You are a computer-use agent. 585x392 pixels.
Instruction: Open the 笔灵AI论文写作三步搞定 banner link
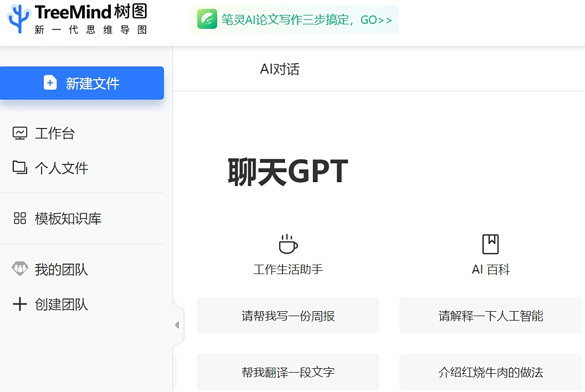tap(294, 19)
